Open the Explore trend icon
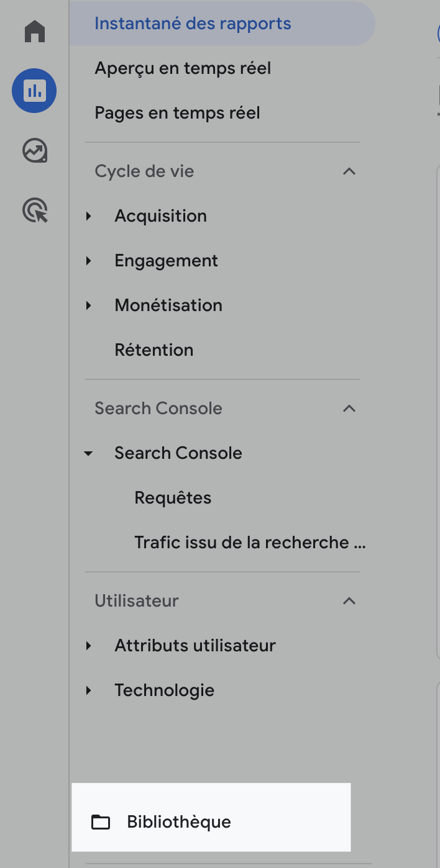The image size is (440, 868). [35, 150]
